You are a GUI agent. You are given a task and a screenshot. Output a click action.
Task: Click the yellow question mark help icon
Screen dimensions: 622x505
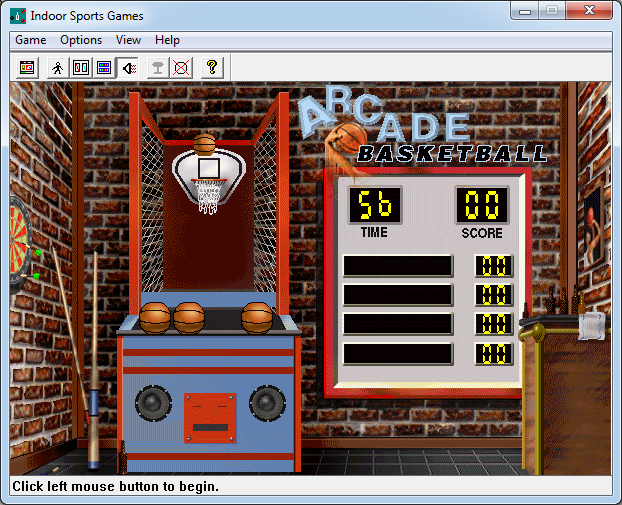click(x=212, y=68)
